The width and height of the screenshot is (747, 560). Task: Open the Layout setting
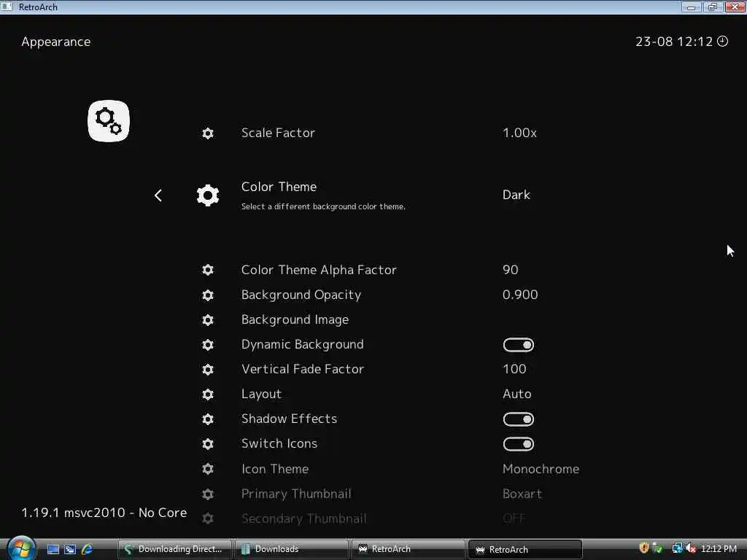262,394
